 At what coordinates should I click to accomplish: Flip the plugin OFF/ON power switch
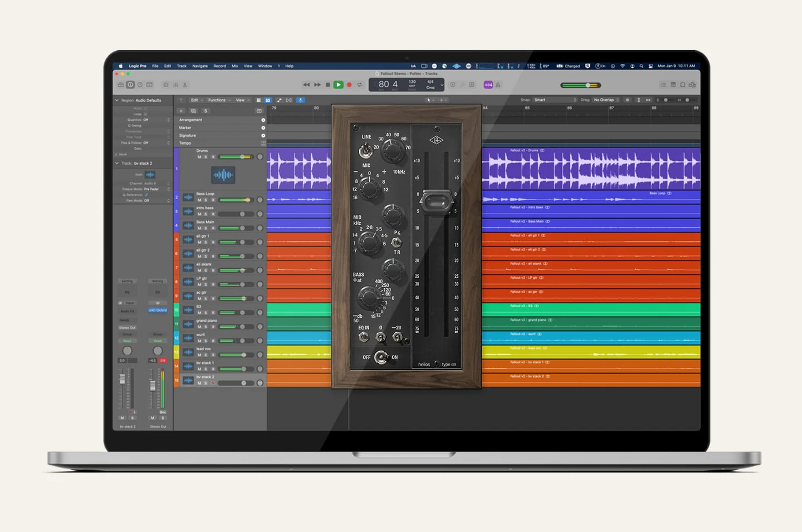tap(381, 357)
